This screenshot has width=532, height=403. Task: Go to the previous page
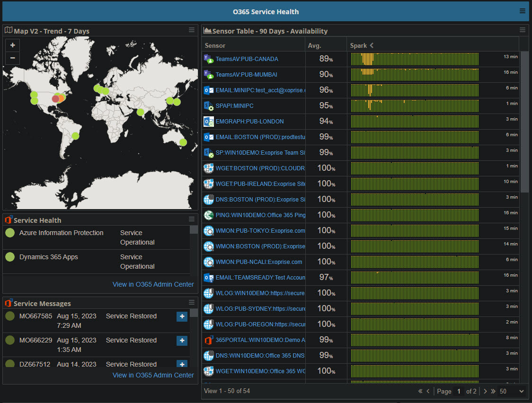[x=428, y=391]
